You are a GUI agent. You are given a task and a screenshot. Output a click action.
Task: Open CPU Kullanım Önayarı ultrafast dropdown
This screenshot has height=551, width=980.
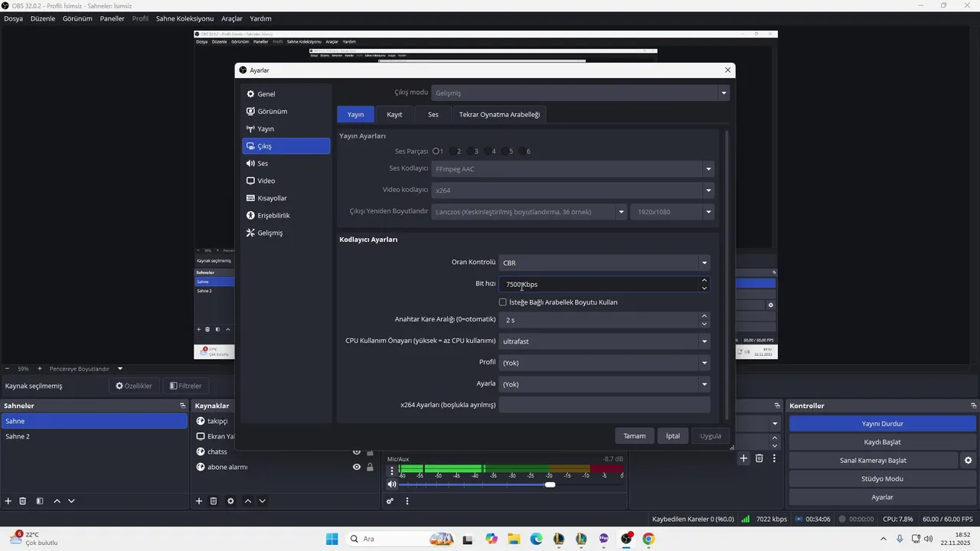pos(605,341)
